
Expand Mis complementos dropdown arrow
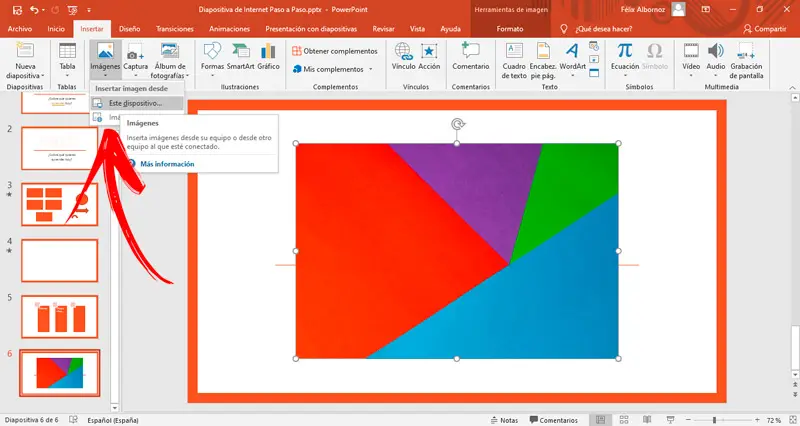click(371, 69)
